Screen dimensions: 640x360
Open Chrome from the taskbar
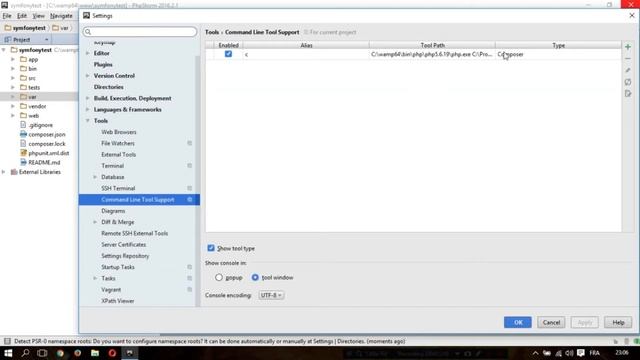pyautogui.click(x=60, y=353)
